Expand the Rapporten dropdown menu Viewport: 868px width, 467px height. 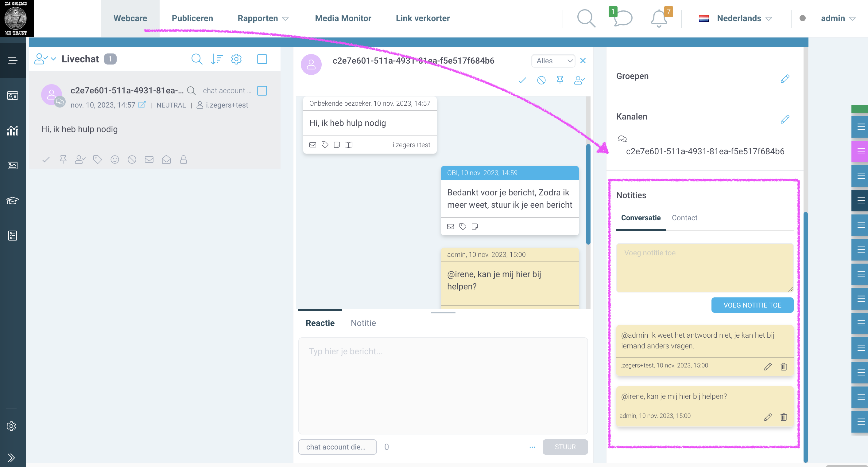click(263, 18)
